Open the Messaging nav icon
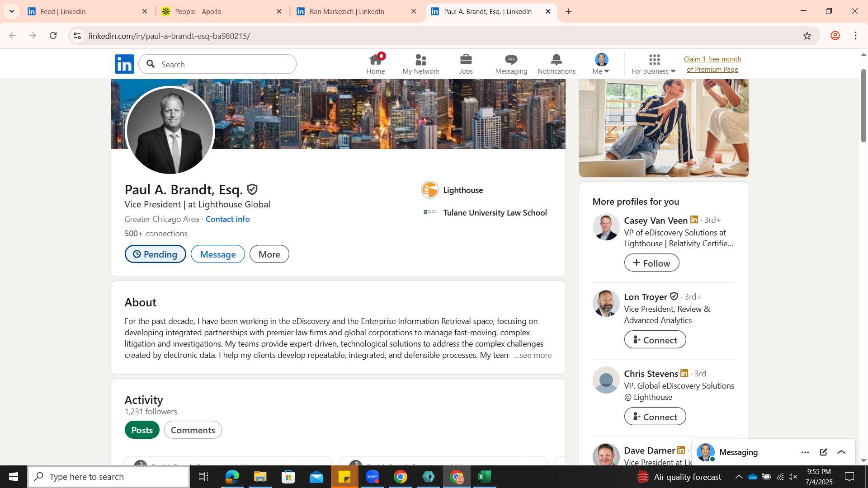 point(511,64)
